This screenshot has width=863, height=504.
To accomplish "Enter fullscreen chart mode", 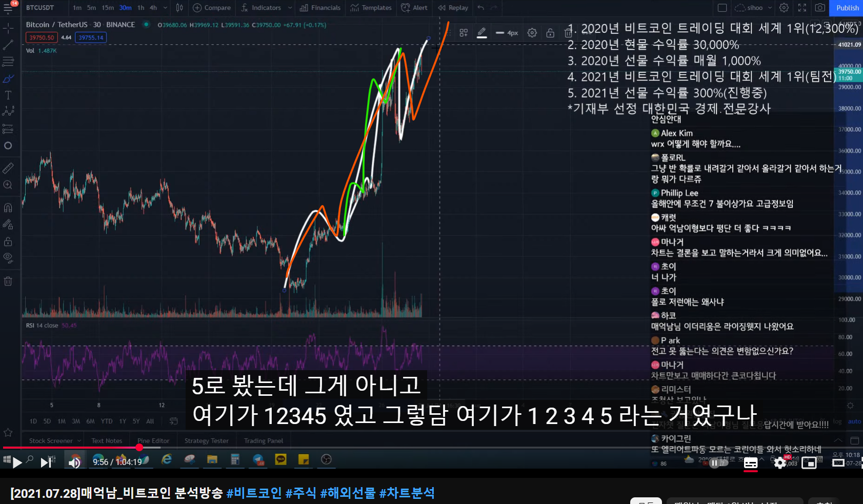I will tap(802, 8).
